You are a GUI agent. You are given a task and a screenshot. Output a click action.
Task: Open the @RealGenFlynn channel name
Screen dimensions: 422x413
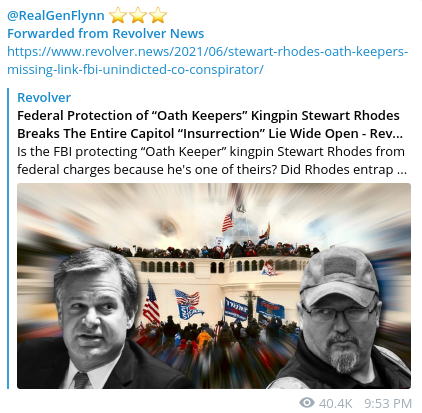pyautogui.click(x=56, y=16)
